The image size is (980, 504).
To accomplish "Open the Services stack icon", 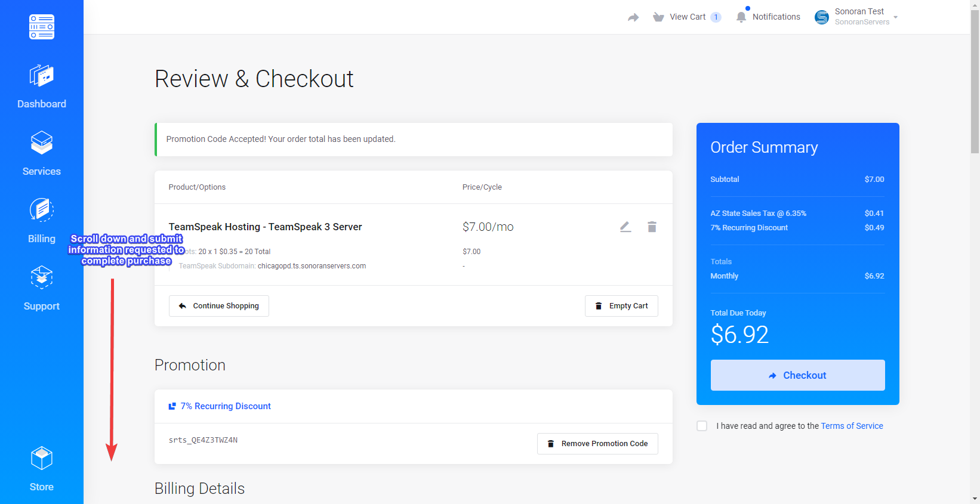I will [42, 143].
